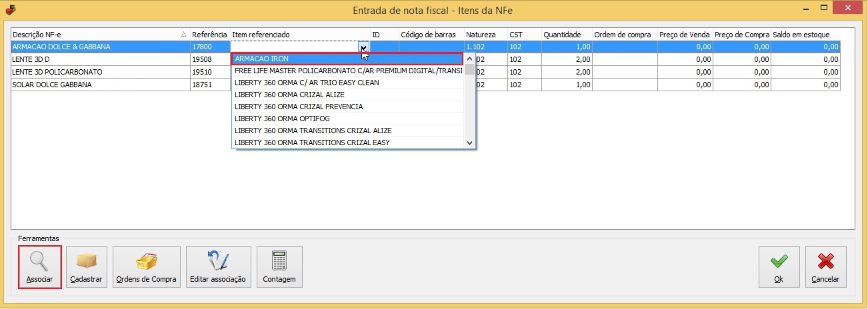Pick LIBERTY 360 ORMA OPTIFOG
Screen dimensions: 868x309
(x=347, y=119)
